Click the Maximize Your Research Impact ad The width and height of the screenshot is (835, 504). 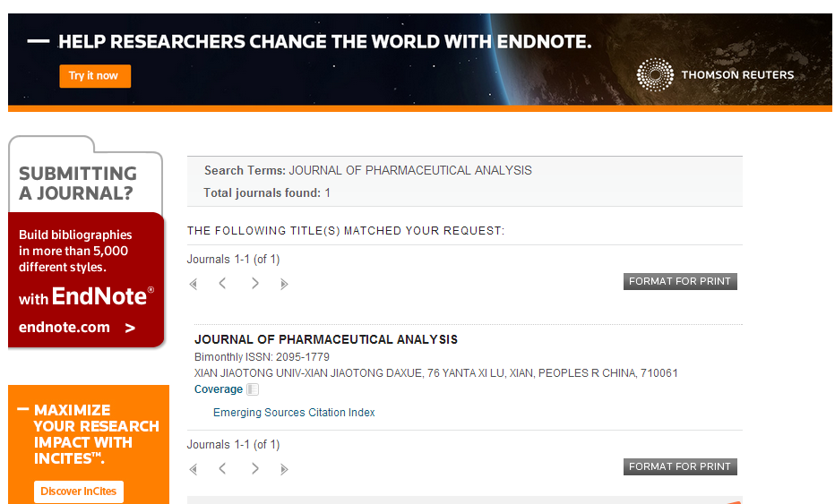(x=89, y=444)
